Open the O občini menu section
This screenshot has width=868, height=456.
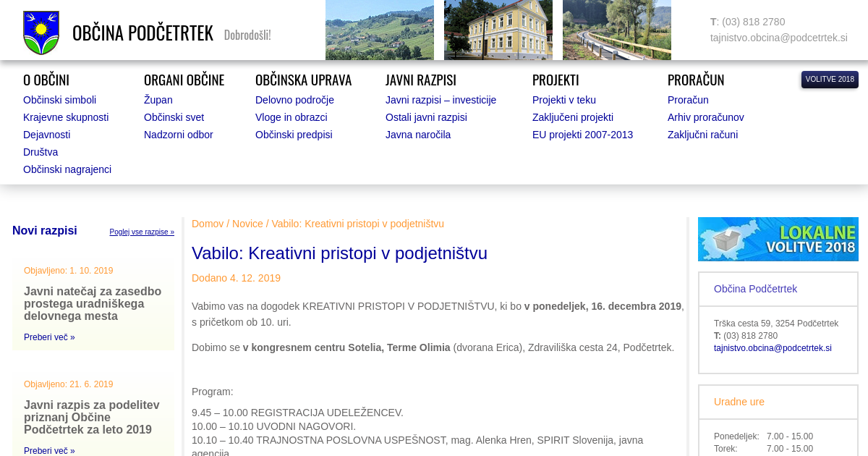tap(46, 80)
